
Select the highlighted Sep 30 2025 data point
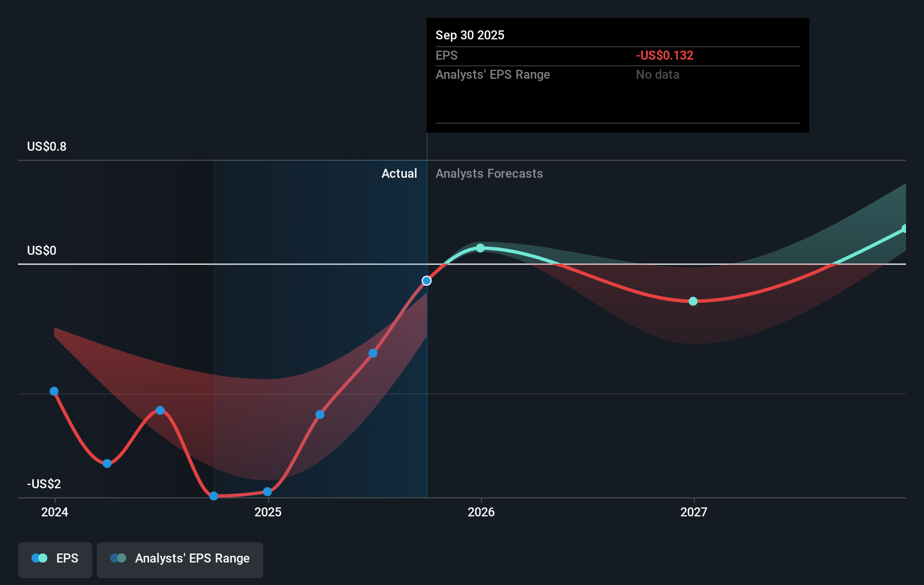pyautogui.click(x=427, y=280)
